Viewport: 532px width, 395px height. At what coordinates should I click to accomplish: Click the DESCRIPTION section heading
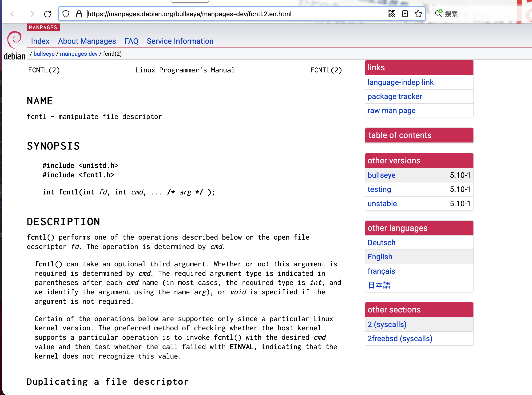(64, 222)
